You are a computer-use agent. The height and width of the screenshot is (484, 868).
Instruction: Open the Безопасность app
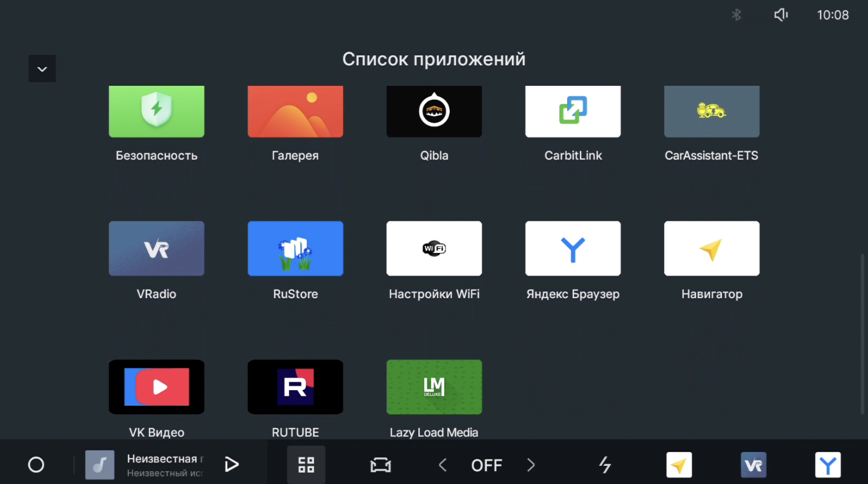point(156,112)
